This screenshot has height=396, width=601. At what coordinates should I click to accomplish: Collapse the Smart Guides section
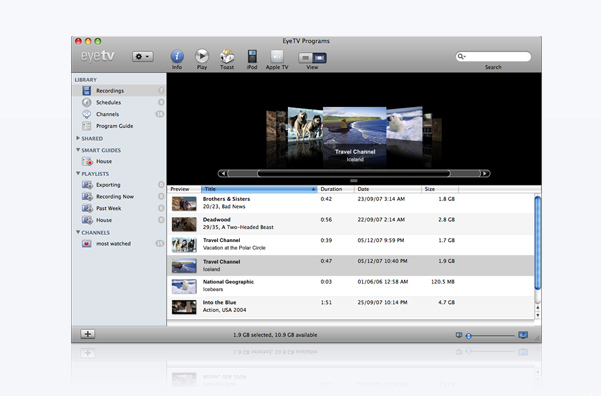(78, 150)
